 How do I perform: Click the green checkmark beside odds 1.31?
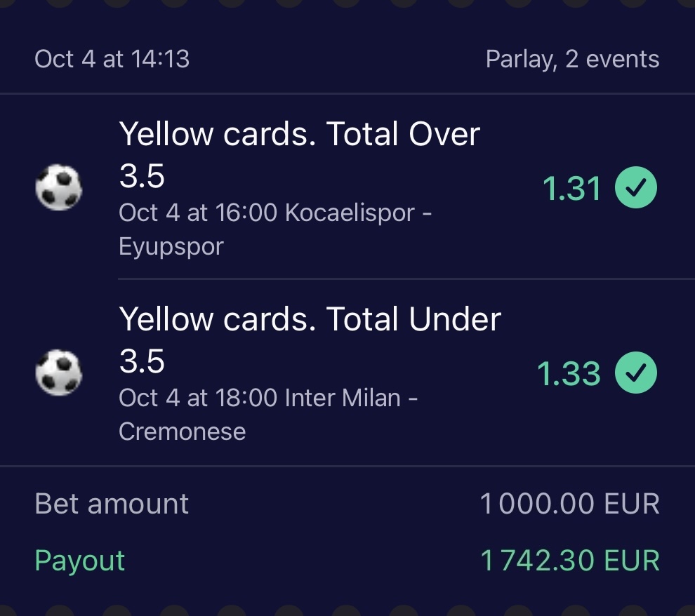pyautogui.click(x=636, y=188)
